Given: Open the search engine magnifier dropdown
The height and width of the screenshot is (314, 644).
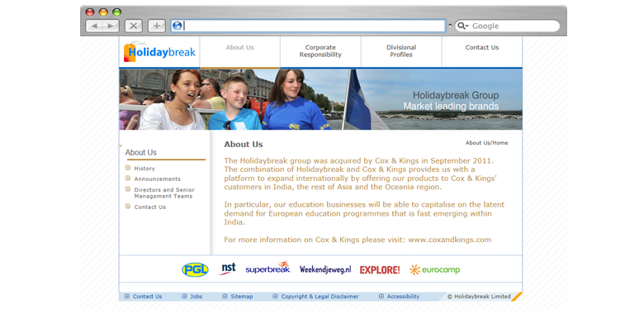Looking at the screenshot, I should click(x=463, y=26).
